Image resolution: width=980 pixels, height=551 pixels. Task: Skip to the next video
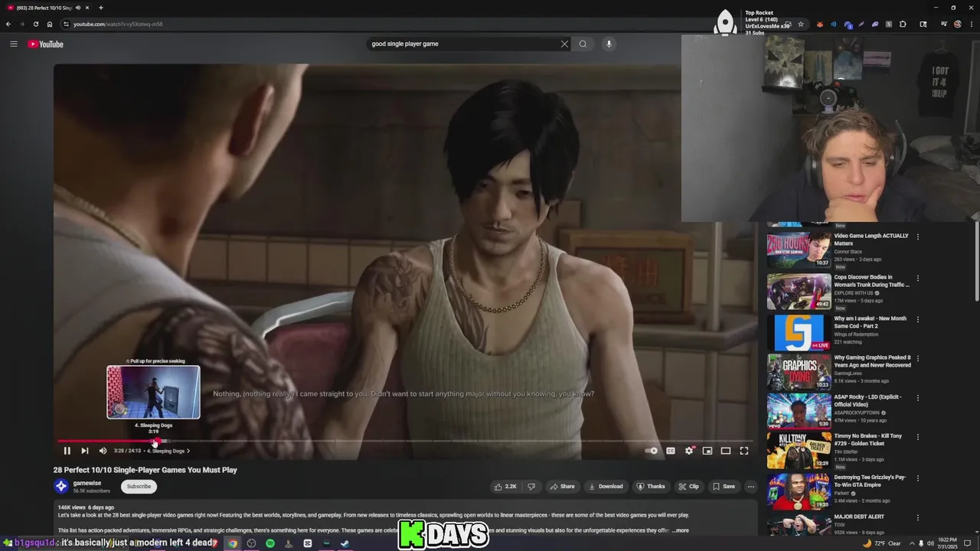[x=84, y=451]
